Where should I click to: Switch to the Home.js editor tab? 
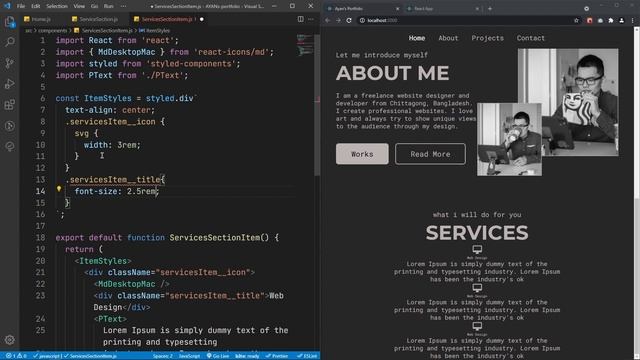pyautogui.click(x=38, y=19)
